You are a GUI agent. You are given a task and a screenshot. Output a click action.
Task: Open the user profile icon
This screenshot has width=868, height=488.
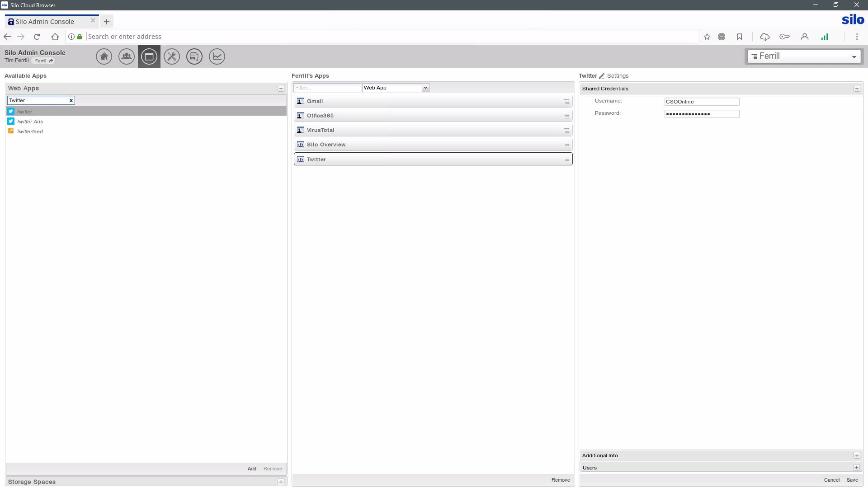(x=805, y=37)
